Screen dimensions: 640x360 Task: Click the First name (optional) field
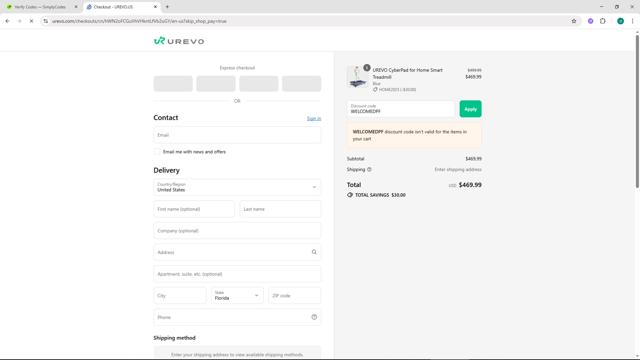(194, 209)
